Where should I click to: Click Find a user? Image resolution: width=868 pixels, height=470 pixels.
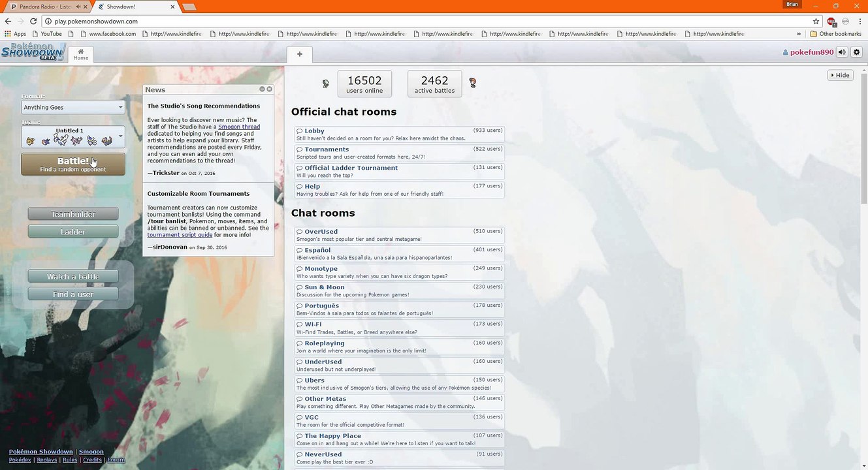pyautogui.click(x=73, y=294)
